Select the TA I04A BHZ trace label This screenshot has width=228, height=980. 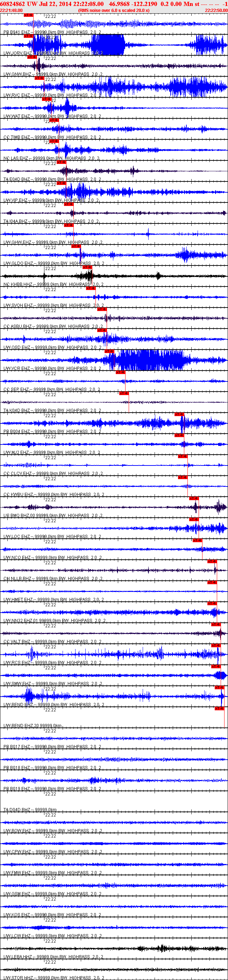click(x=52, y=221)
